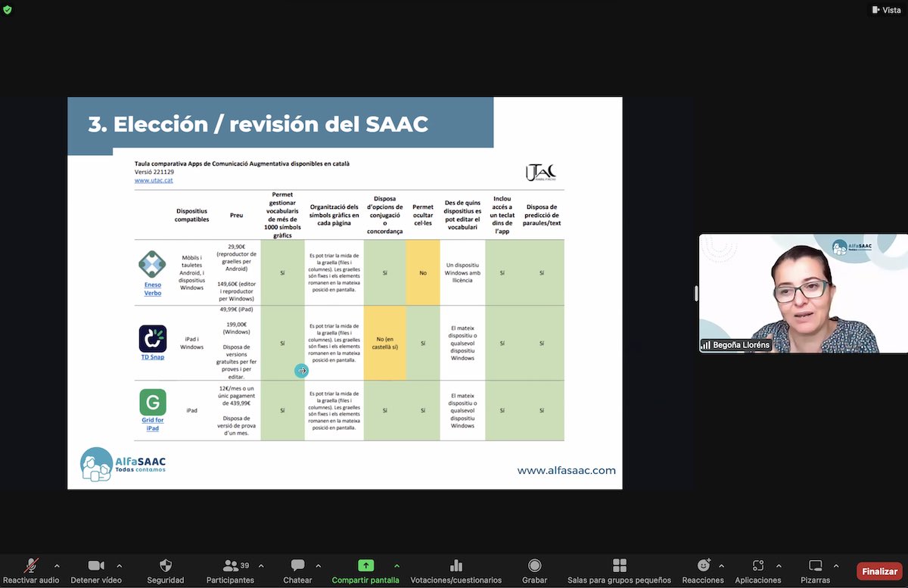908x588 pixels.
Task: Click Grid for iPad green G logo
Action: coord(153,402)
